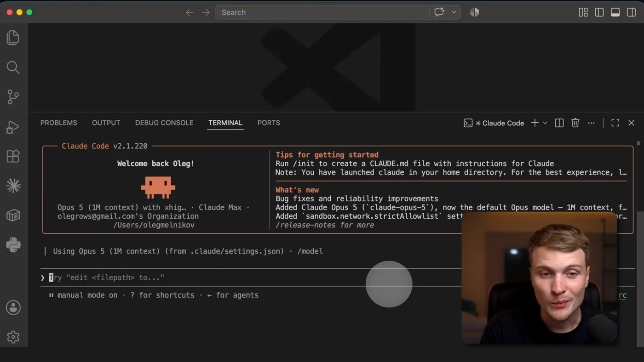
Task: Open terminal more actions ellipsis
Action: pyautogui.click(x=591, y=123)
